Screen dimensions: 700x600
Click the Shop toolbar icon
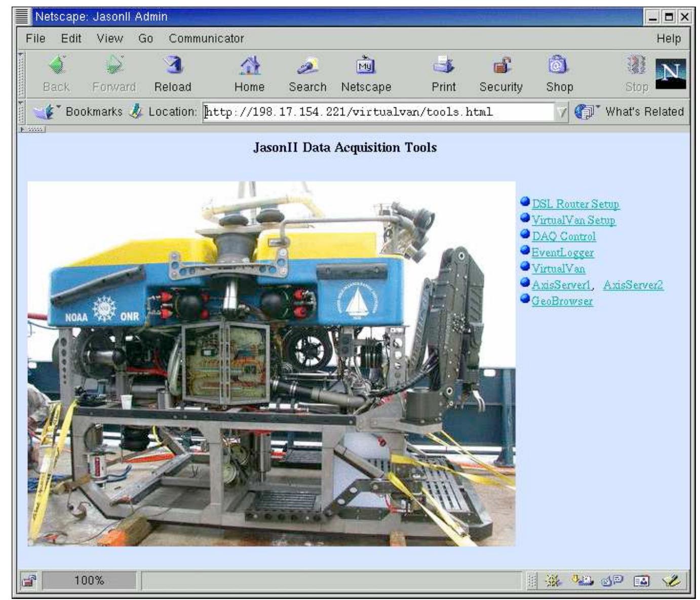559,65
